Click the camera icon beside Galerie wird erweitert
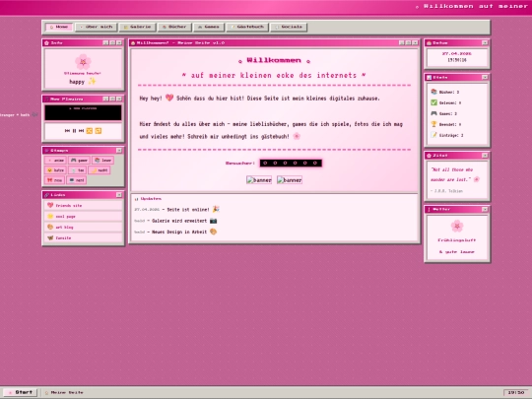 pos(213,221)
